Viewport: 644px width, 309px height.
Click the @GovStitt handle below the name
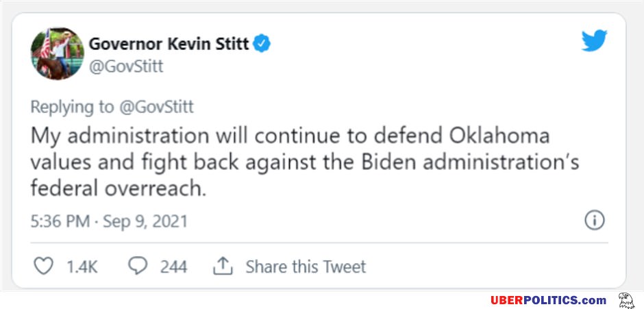(126, 66)
